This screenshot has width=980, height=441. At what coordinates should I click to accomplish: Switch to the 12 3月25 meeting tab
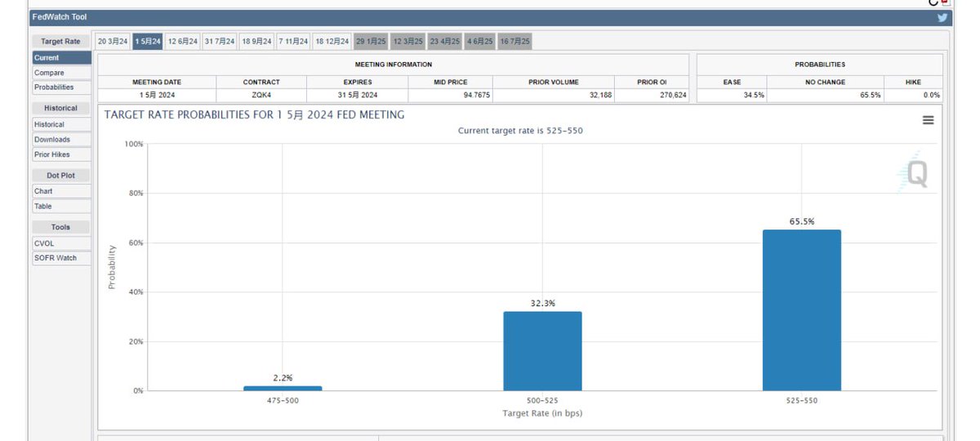[x=408, y=41]
